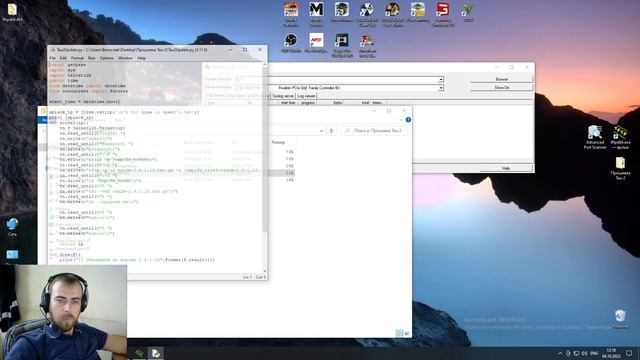Open the Options menu in IDLE editor
The image size is (640, 360).
click(x=107, y=58)
